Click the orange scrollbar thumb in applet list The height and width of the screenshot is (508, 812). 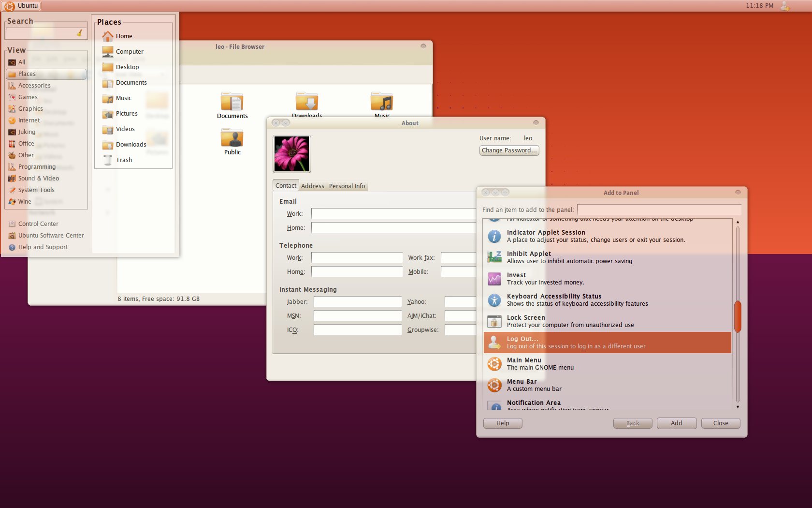point(738,316)
